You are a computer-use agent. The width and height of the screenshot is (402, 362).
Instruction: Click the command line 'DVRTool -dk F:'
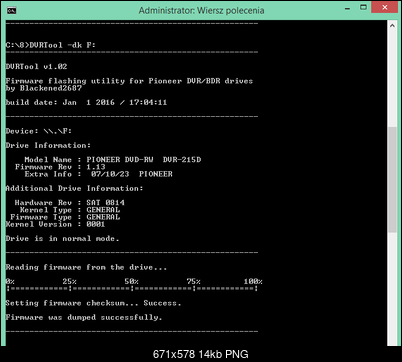click(x=62, y=45)
